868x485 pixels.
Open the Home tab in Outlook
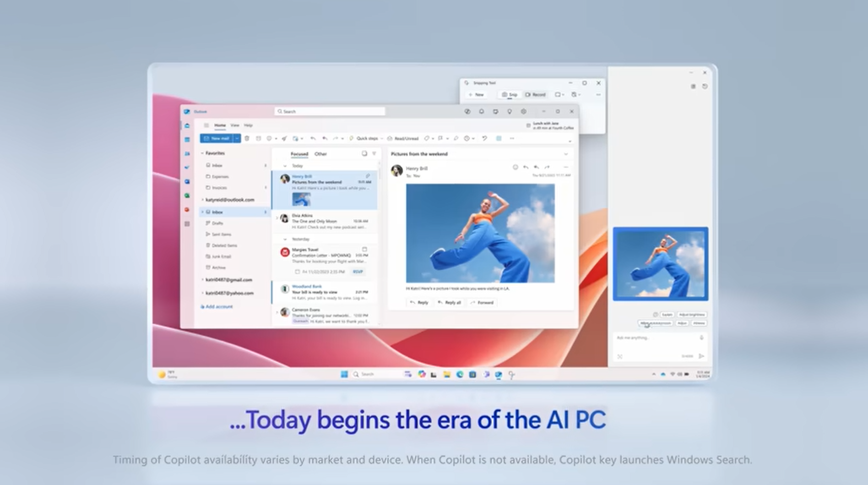pyautogui.click(x=220, y=125)
